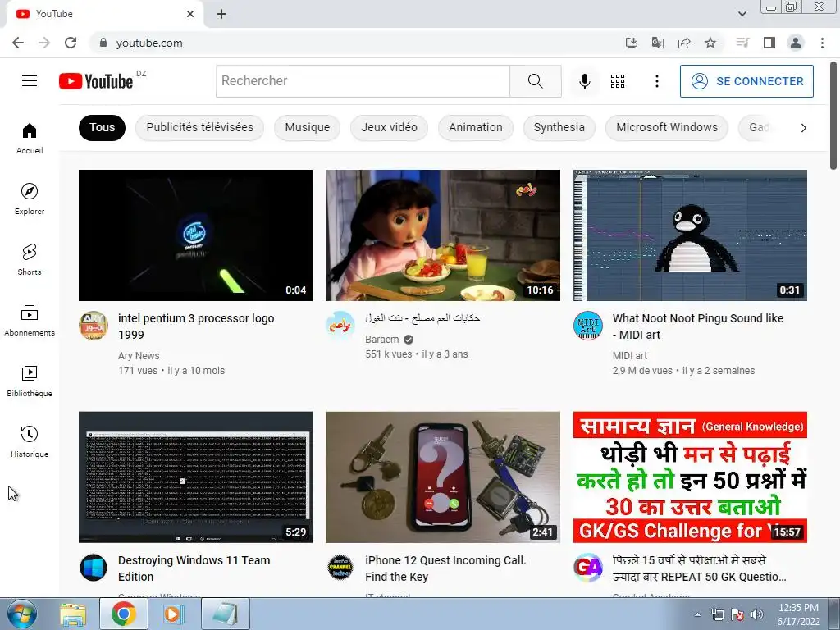The height and width of the screenshot is (630, 840).
Task: Open Abonnements in sidebar
Action: pos(30,321)
